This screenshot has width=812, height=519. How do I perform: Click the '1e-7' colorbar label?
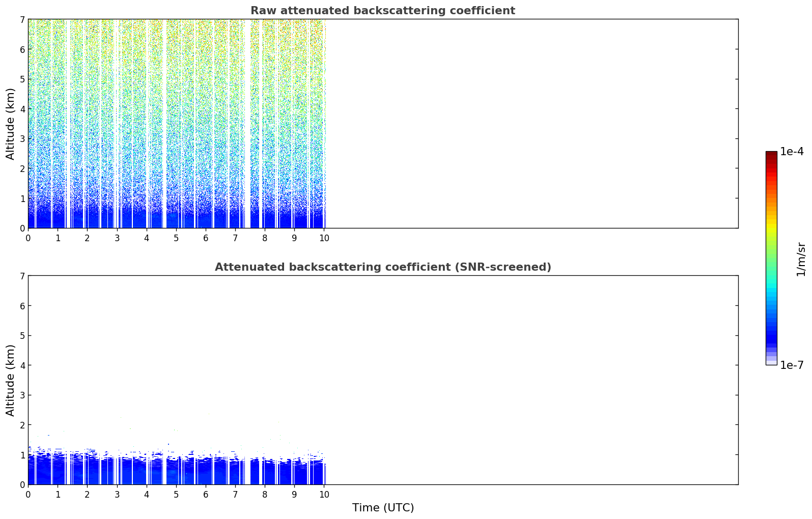click(792, 365)
